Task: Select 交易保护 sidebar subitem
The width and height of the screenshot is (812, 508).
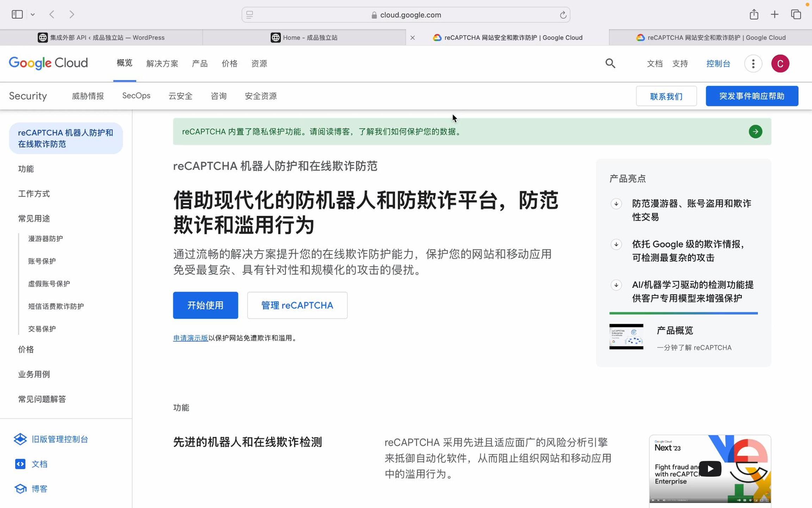Action: pos(42,329)
